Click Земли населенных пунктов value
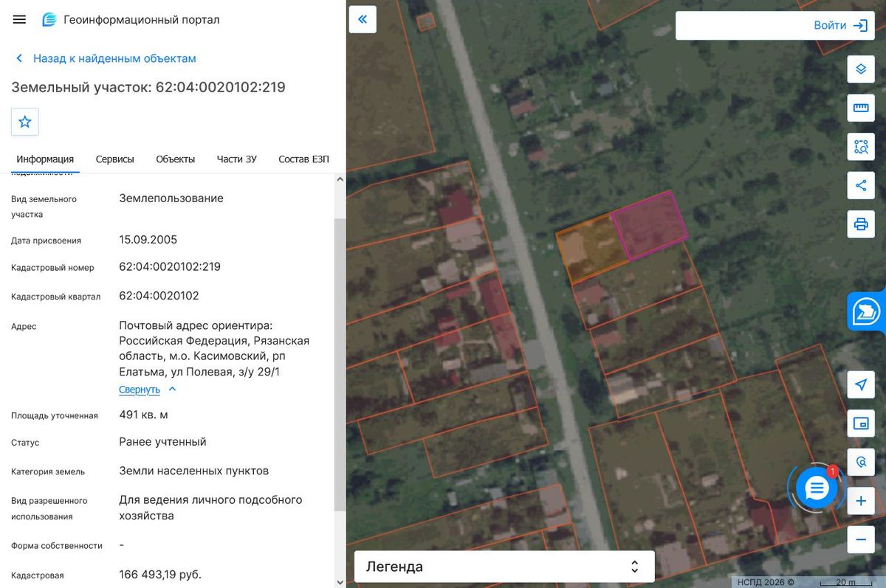Image resolution: width=886 pixels, height=588 pixels. coord(194,471)
